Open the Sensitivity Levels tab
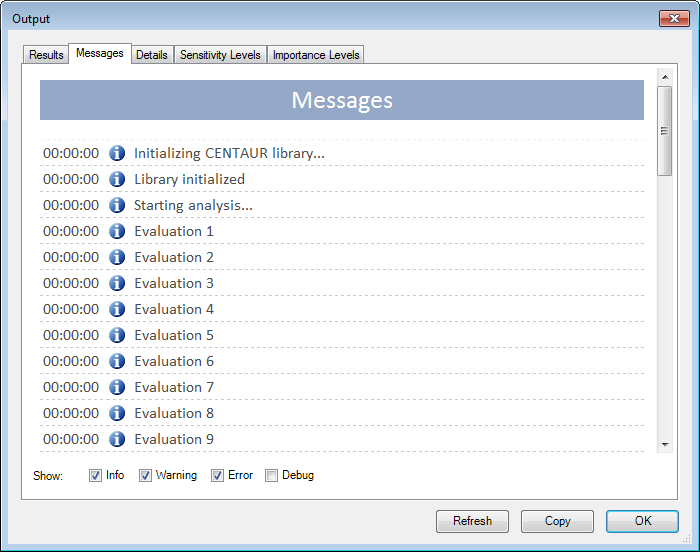This screenshot has height=552, width=700. coord(220,55)
